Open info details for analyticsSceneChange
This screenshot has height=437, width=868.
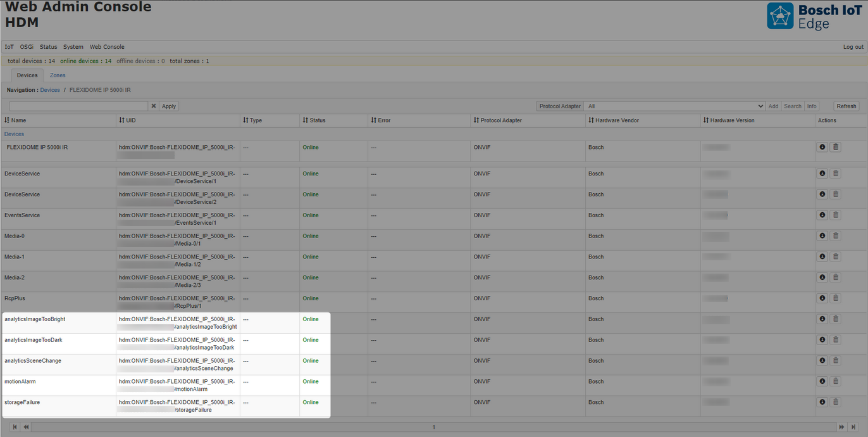pos(822,360)
